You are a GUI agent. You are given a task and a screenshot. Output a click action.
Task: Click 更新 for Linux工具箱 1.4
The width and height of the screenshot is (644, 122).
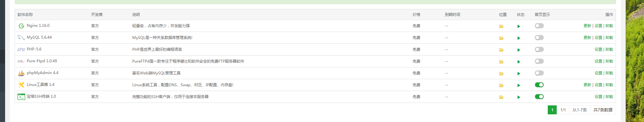pyautogui.click(x=587, y=85)
